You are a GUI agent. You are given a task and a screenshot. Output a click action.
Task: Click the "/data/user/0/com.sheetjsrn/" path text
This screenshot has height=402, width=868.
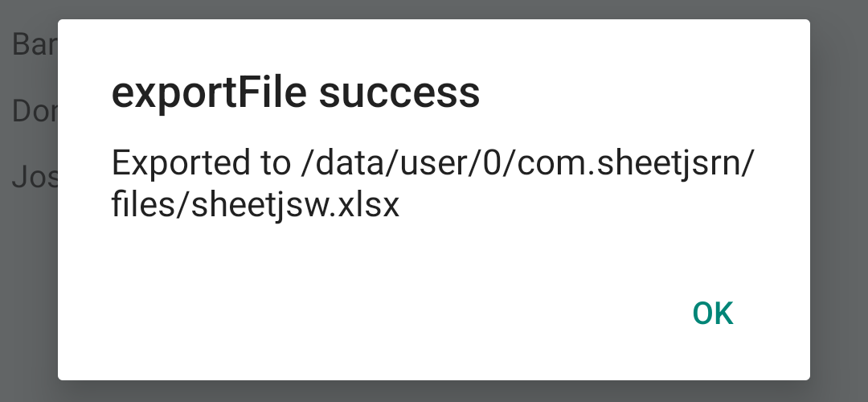(x=525, y=163)
